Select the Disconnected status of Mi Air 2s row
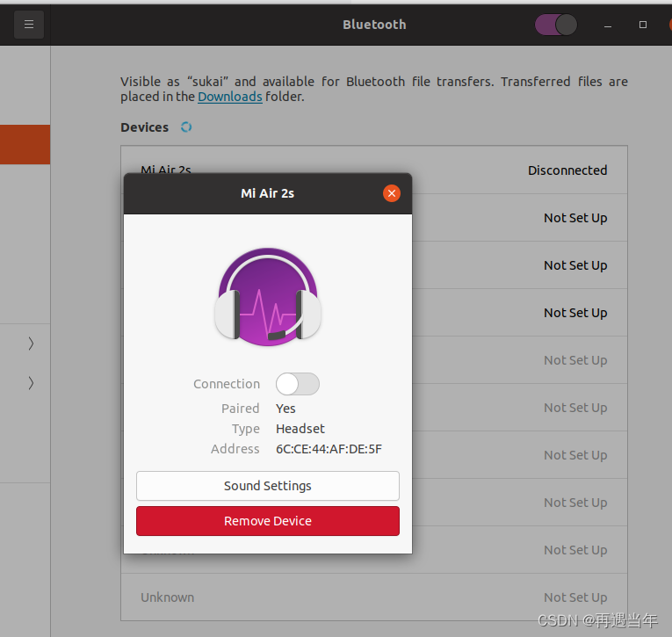This screenshot has width=672, height=637. pos(567,170)
